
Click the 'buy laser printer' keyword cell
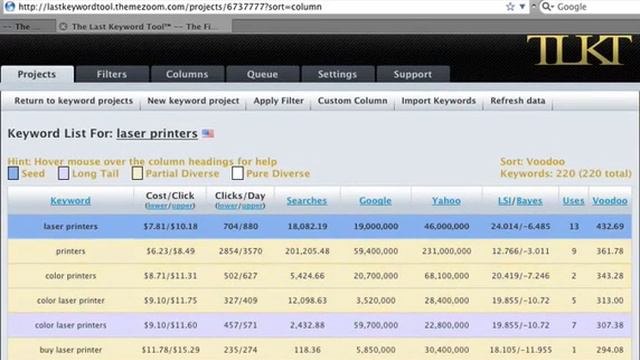pos(71,350)
